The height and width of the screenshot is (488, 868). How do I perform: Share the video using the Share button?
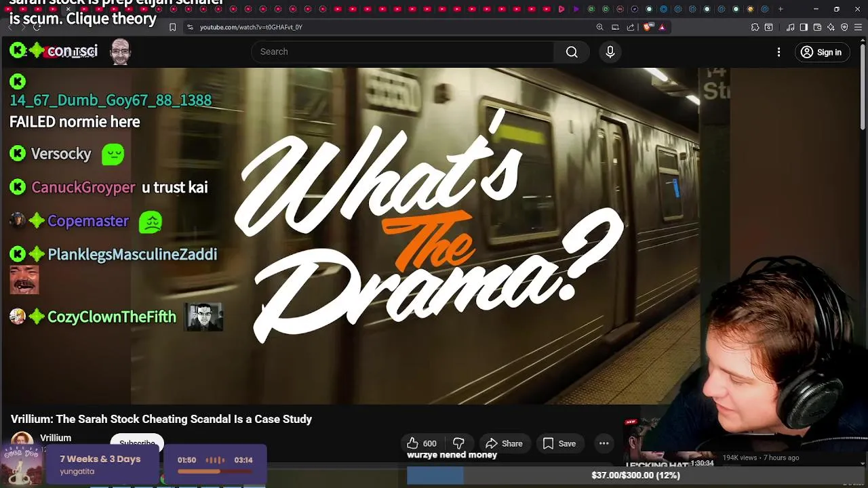[x=505, y=444]
